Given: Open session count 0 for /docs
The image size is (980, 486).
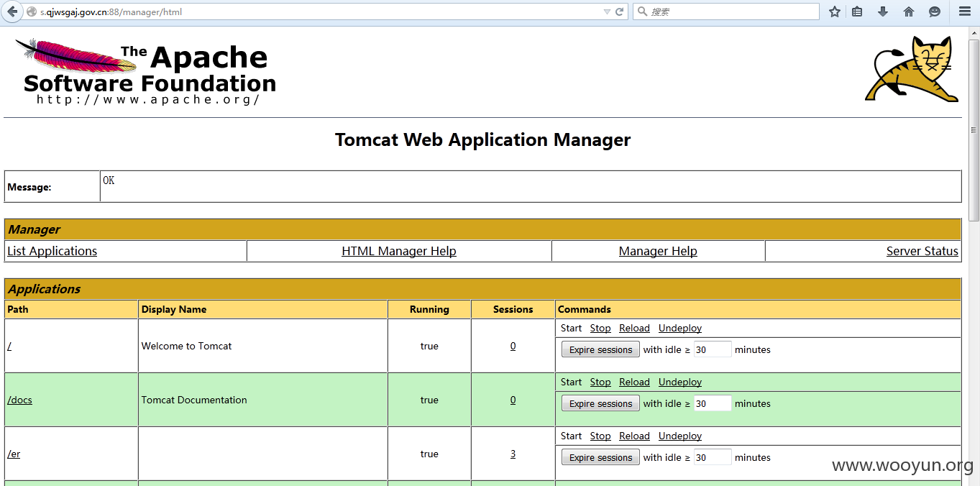Looking at the screenshot, I should [x=513, y=400].
